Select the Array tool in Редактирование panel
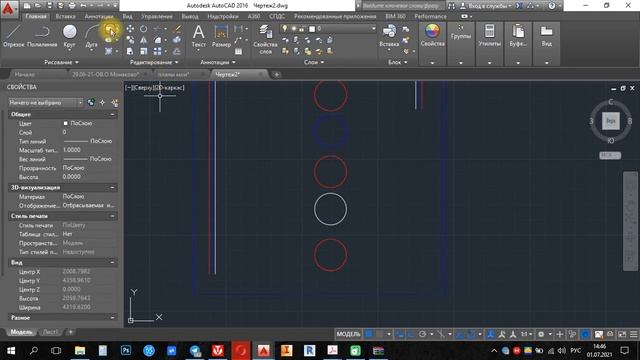The image size is (640, 360). point(158,51)
